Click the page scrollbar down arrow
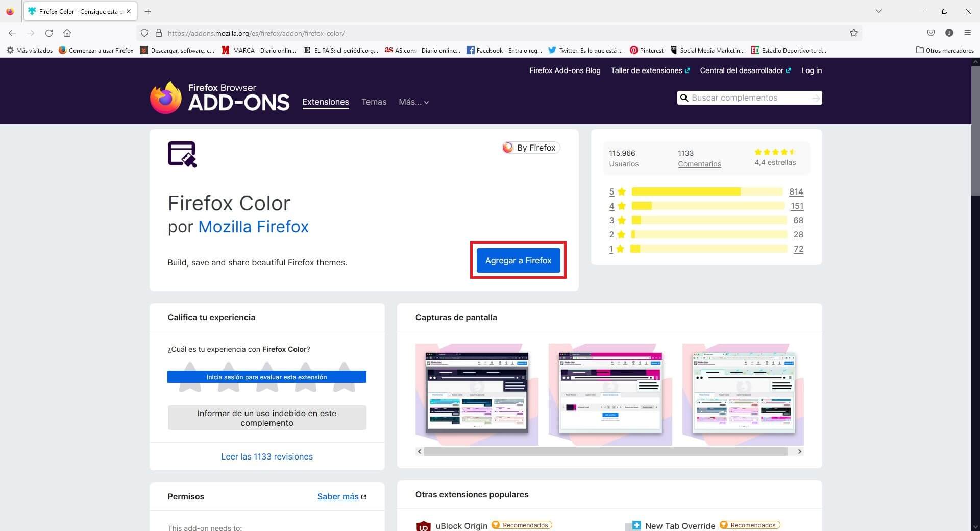 click(x=975, y=526)
